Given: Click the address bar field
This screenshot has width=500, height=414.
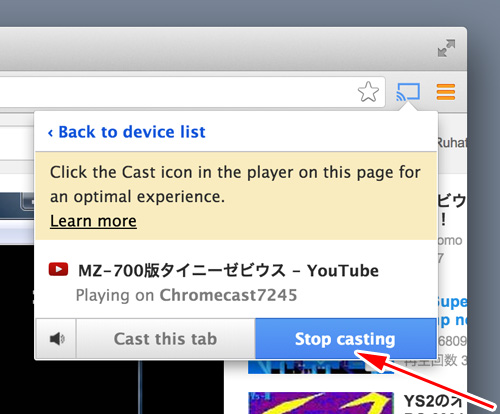Looking at the screenshot, I should click(192, 92).
